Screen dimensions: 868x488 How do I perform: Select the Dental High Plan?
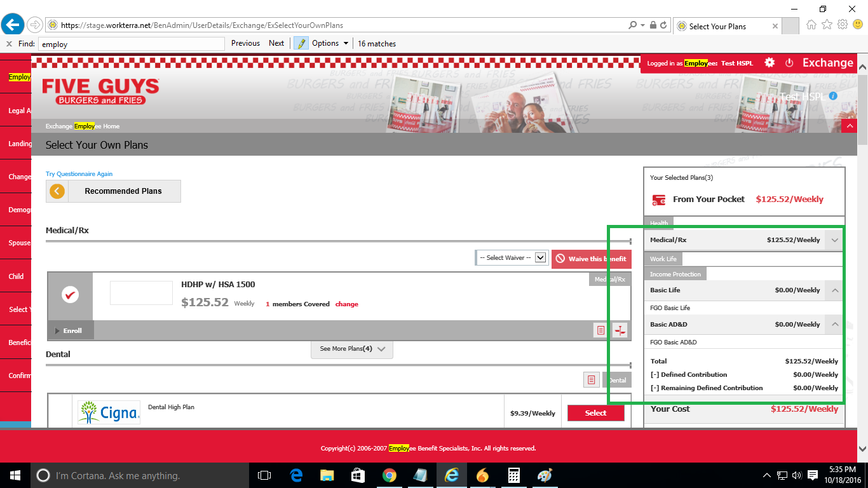pos(595,413)
